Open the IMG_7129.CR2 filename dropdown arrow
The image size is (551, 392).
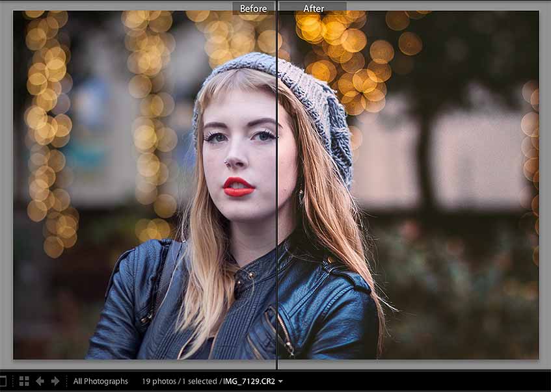(x=280, y=382)
